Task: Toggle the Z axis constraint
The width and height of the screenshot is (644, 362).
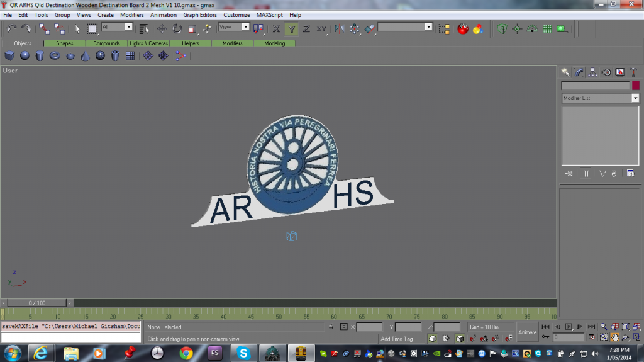Action: click(306, 29)
